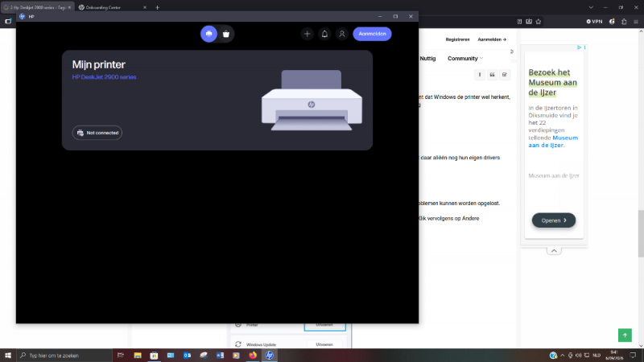Expand the Community menu on the webpage
Screen dimensions: 644x362
pos(465,58)
